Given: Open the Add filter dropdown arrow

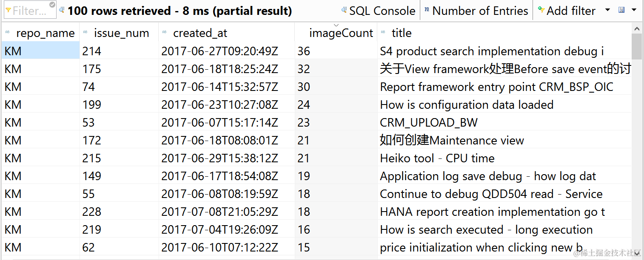Looking at the screenshot, I should click(607, 10).
